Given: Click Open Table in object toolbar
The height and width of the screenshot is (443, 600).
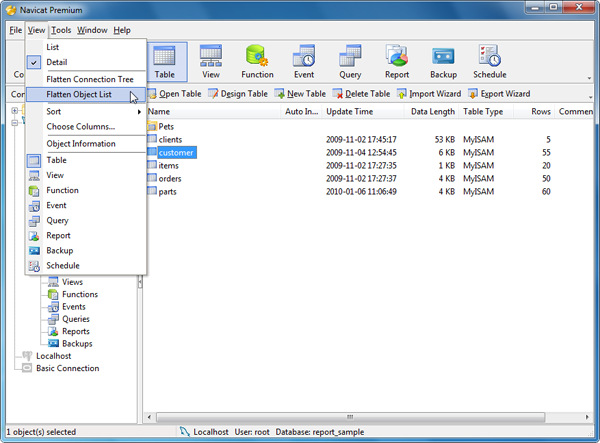Looking at the screenshot, I should [175, 94].
